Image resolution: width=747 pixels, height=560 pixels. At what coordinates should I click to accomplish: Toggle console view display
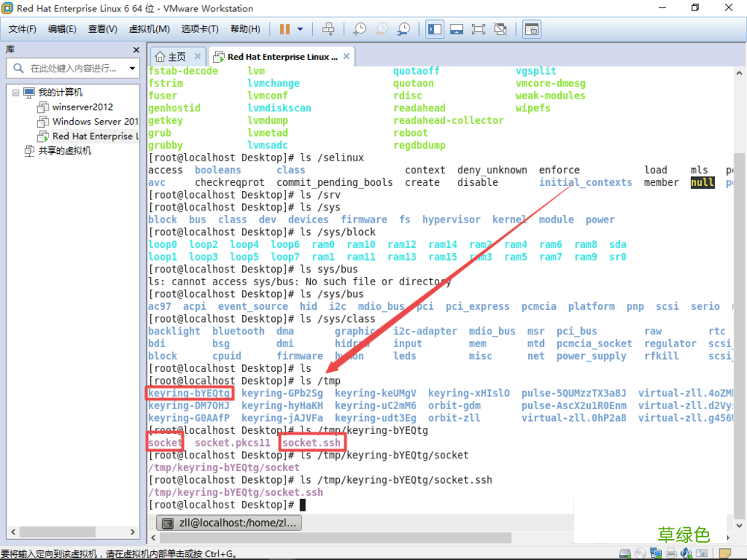531,29
